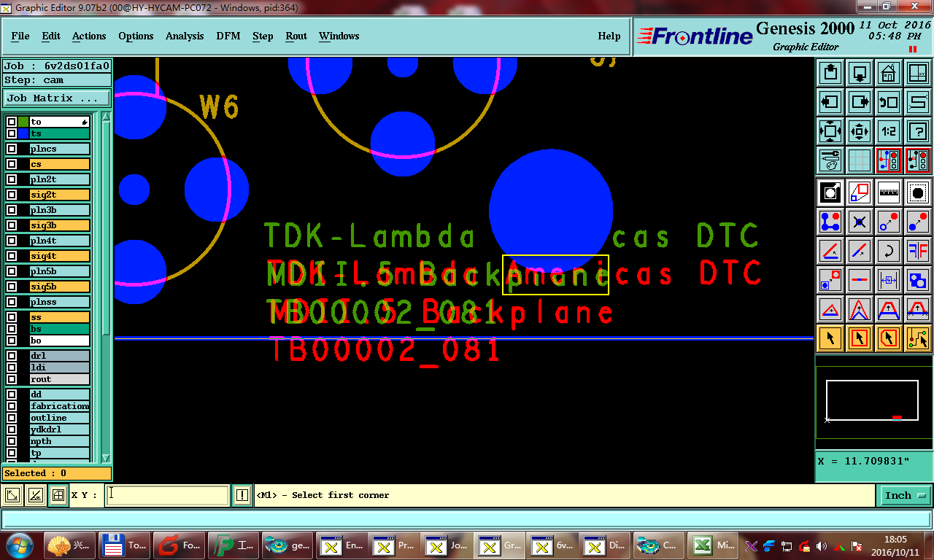Screen dimensions: 934x560
Task: Click the polygon area select tool
Action: pyautogui.click(x=889, y=338)
